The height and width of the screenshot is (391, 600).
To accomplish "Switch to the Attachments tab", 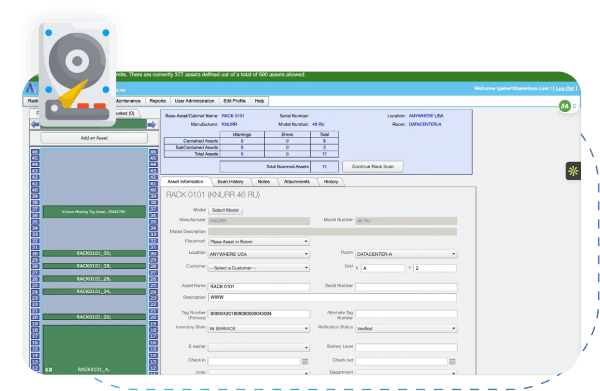I will point(297,182).
